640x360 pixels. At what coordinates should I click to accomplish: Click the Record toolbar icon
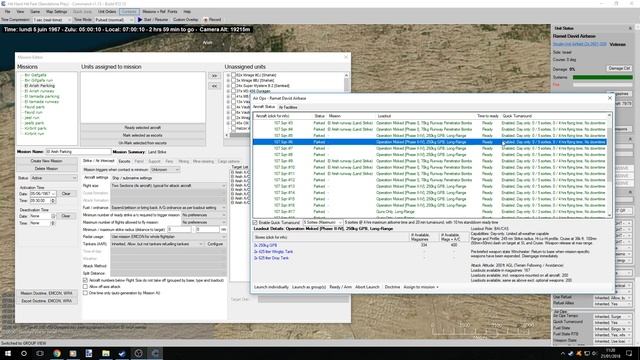click(206, 20)
